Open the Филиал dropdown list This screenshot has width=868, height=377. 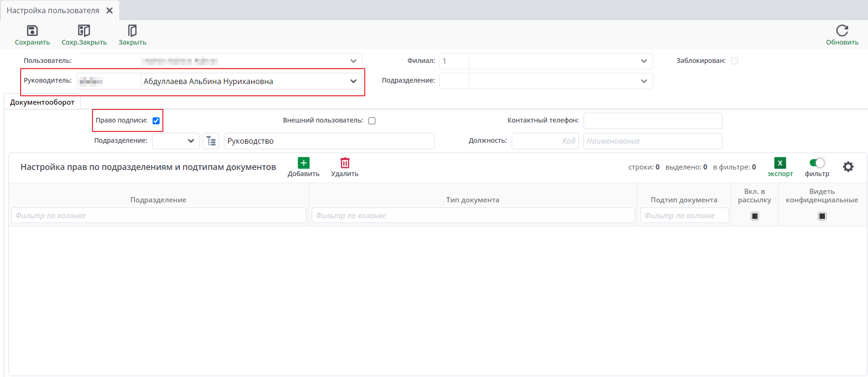pyautogui.click(x=644, y=61)
